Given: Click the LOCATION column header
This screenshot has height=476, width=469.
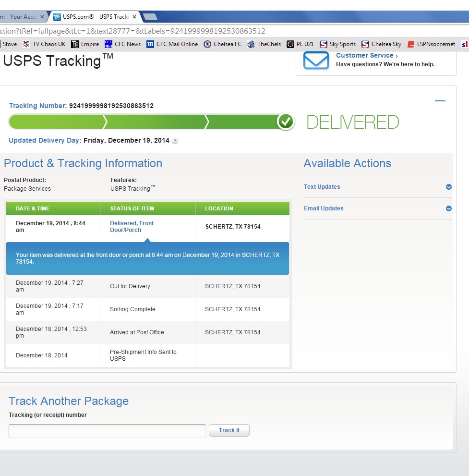Looking at the screenshot, I should (242, 208).
